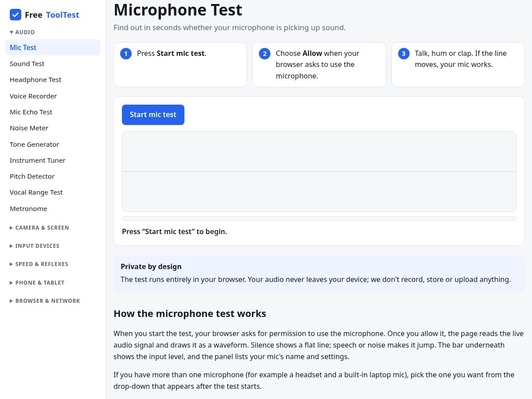Open the Voice Recorder tool

(53, 96)
